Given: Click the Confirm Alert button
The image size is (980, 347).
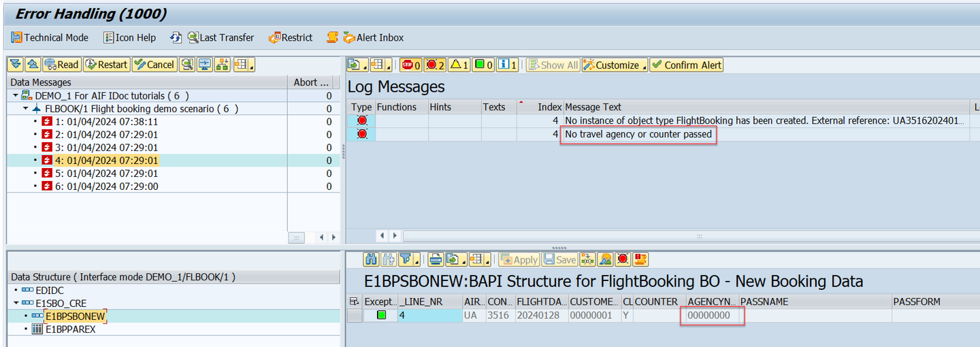Looking at the screenshot, I should click(x=686, y=65).
